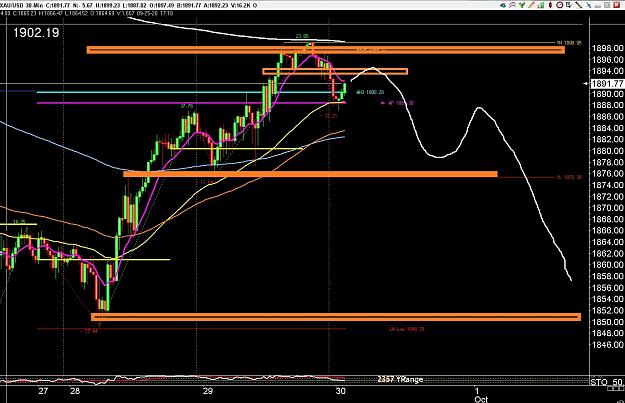
Task: Click date label 27 on time axis
Action: coord(43,391)
